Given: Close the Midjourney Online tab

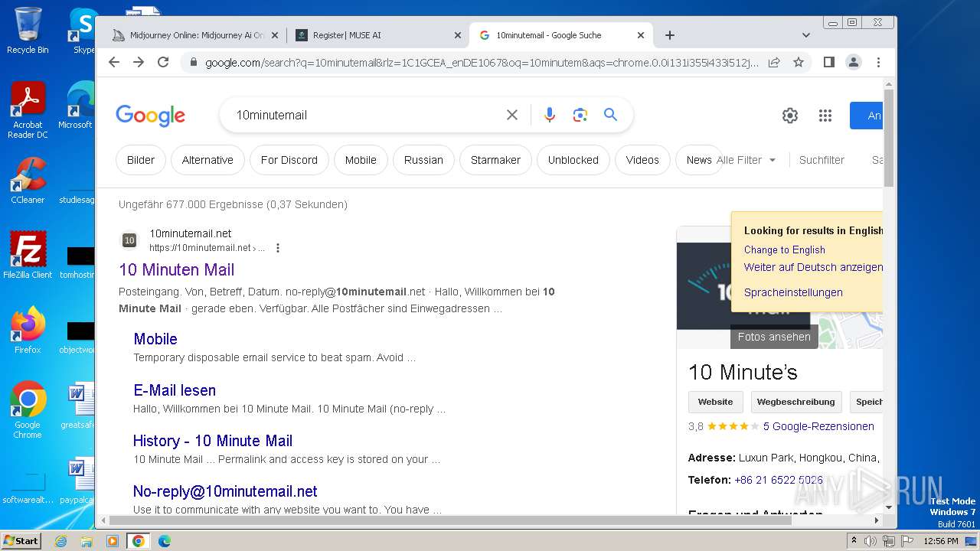Looking at the screenshot, I should [x=275, y=35].
